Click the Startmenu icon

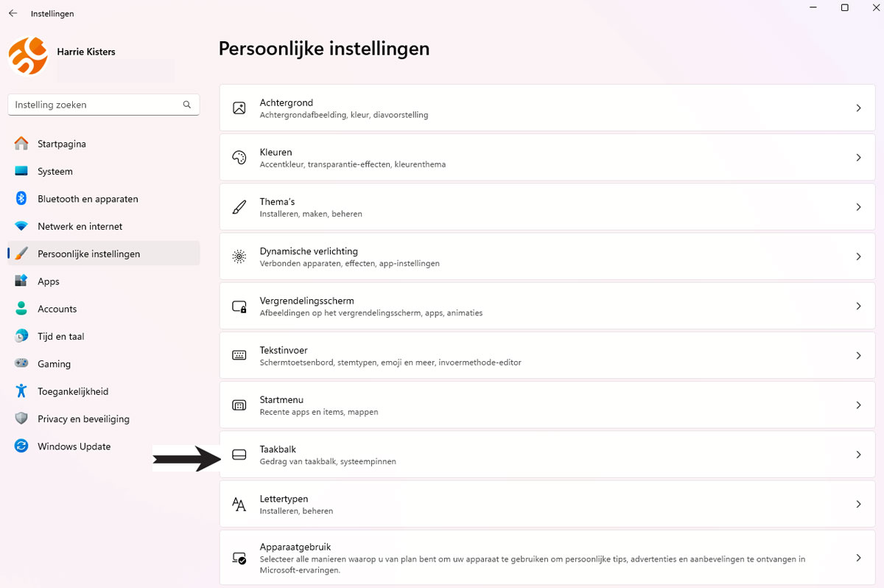(239, 405)
